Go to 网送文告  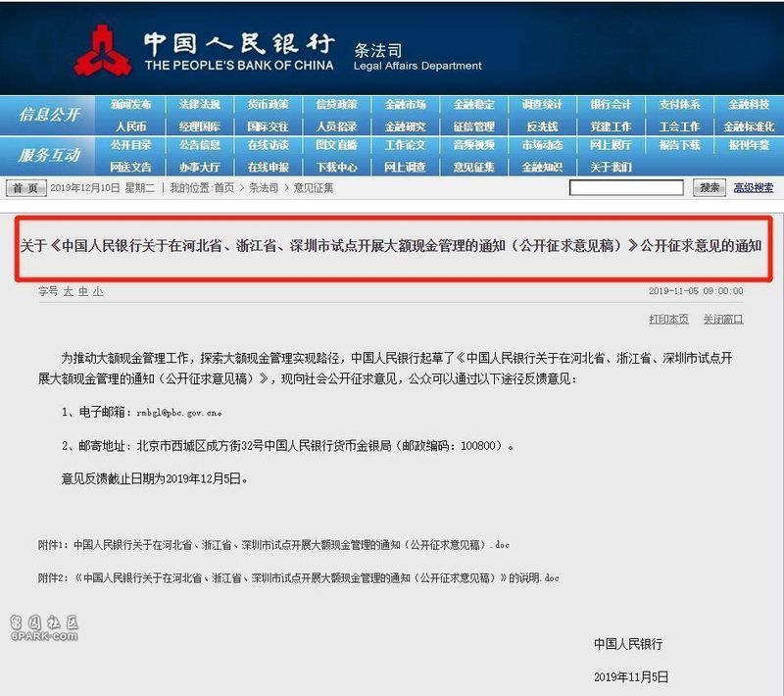tap(131, 167)
